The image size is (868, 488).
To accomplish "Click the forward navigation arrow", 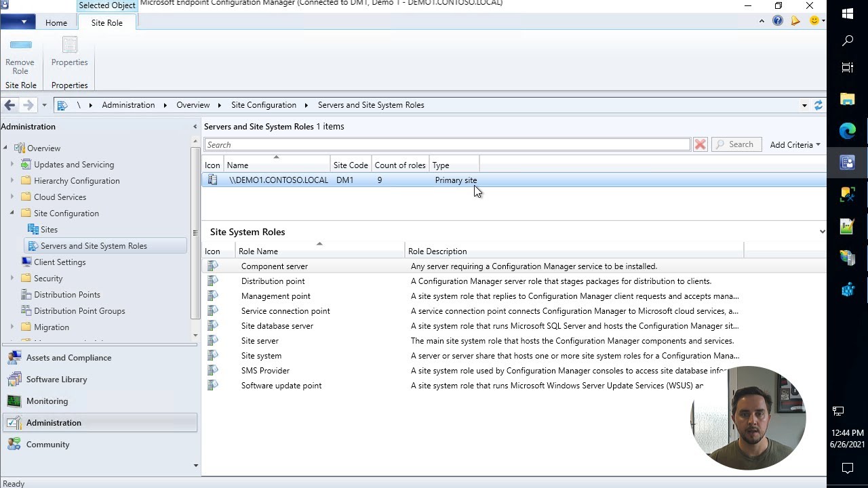I will pyautogui.click(x=28, y=105).
